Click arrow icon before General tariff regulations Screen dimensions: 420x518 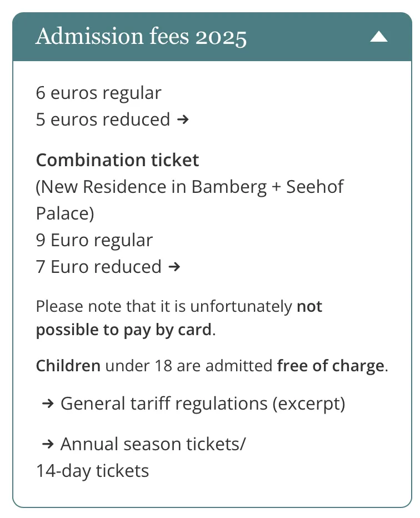(48, 404)
